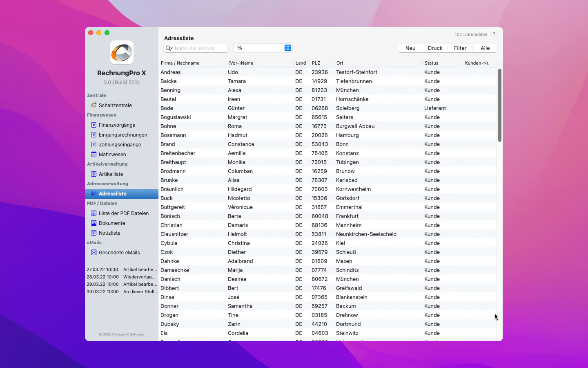Select the Eingangsrechnungen icon in sidebar
The image size is (588, 368).
tap(94, 135)
